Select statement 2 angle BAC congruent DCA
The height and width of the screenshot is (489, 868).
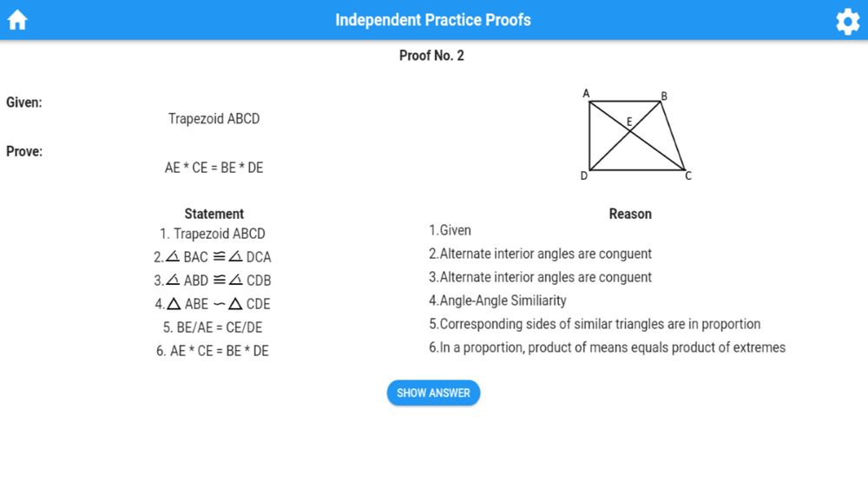click(x=213, y=257)
